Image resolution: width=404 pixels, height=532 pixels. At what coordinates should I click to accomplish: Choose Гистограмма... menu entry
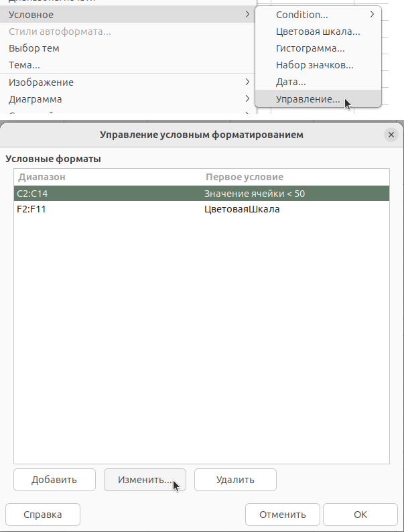pos(318,48)
